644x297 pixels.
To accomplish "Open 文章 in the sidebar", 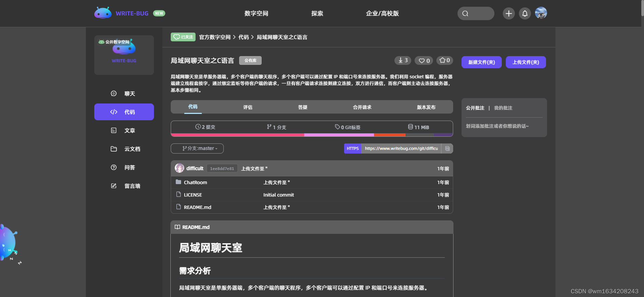I will coord(124,130).
